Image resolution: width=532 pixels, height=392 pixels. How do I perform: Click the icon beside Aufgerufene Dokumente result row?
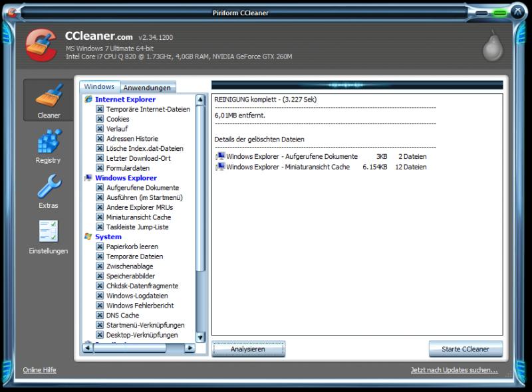pyautogui.click(x=221, y=156)
